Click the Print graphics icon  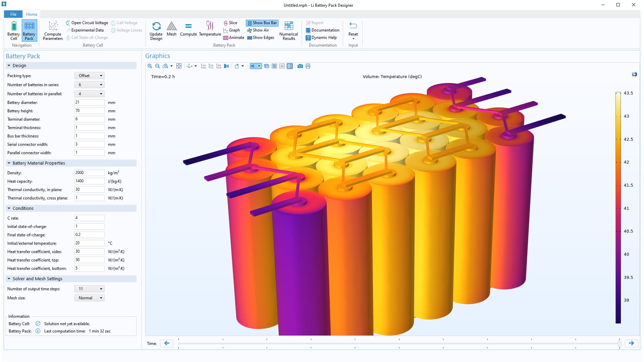click(308, 66)
